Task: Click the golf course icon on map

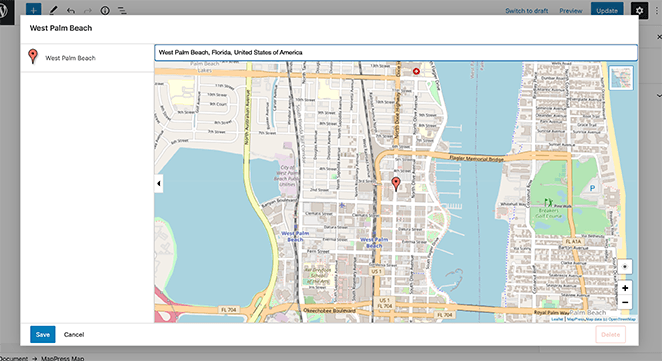Action: pos(548,203)
